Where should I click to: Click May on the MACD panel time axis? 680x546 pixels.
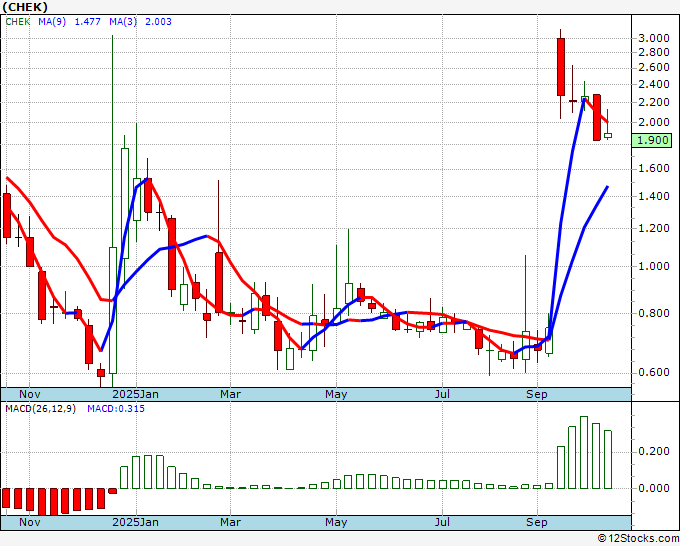(336, 522)
